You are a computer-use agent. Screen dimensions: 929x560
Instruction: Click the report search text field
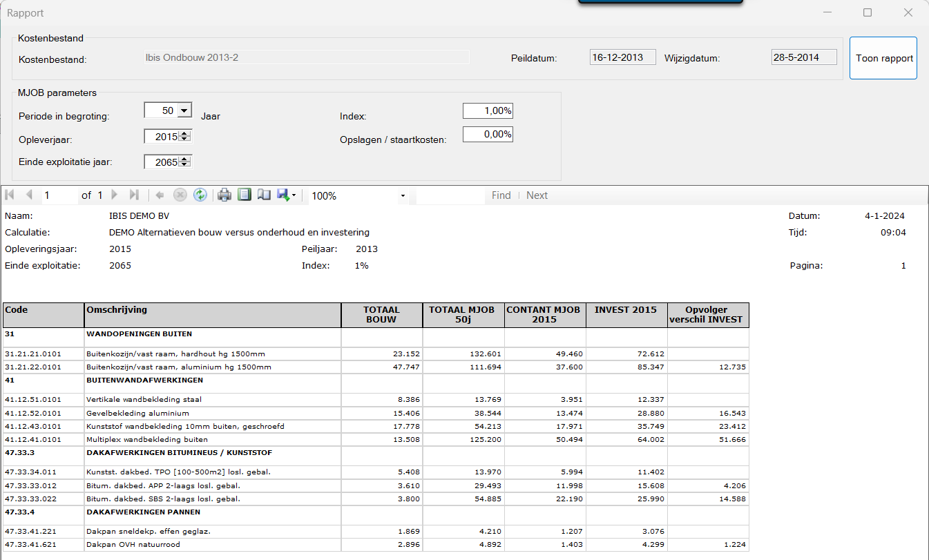450,195
